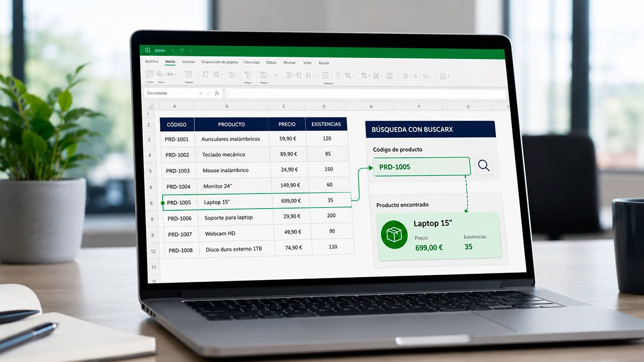Image resolution: width=644 pixels, height=362 pixels.
Task: Select the 59,90 € price cell
Action: click(x=289, y=138)
